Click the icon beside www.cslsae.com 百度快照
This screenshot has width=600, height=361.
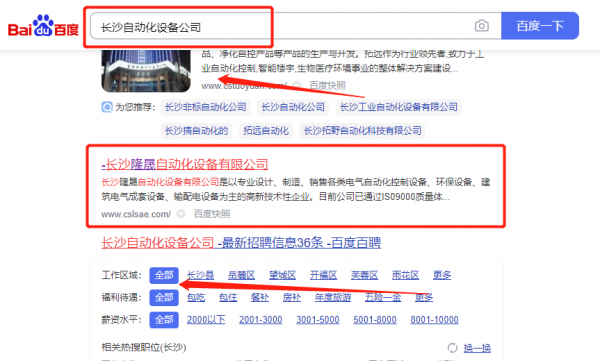tap(181, 214)
